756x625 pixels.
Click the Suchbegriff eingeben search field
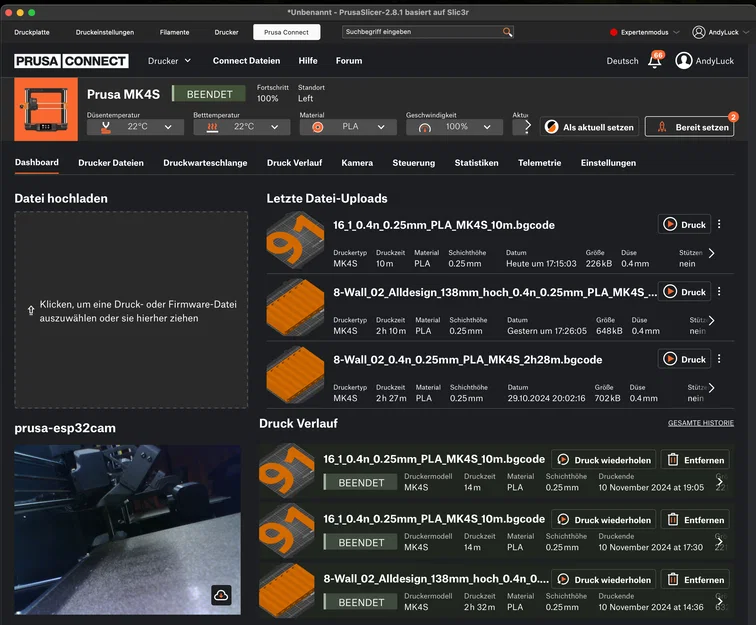pyautogui.click(x=428, y=32)
